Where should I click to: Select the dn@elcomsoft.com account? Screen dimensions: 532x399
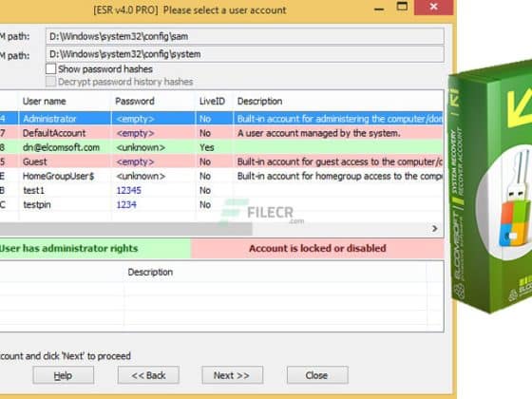pyautogui.click(x=221, y=147)
